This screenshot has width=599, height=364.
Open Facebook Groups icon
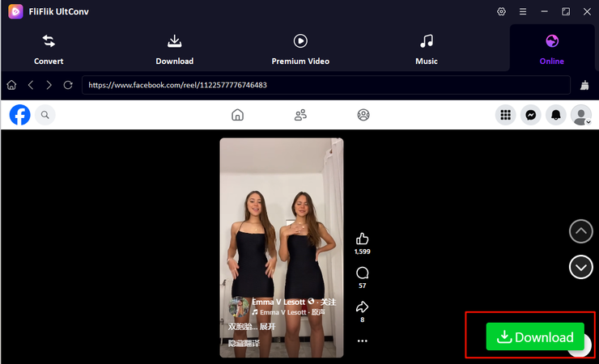pyautogui.click(x=363, y=115)
